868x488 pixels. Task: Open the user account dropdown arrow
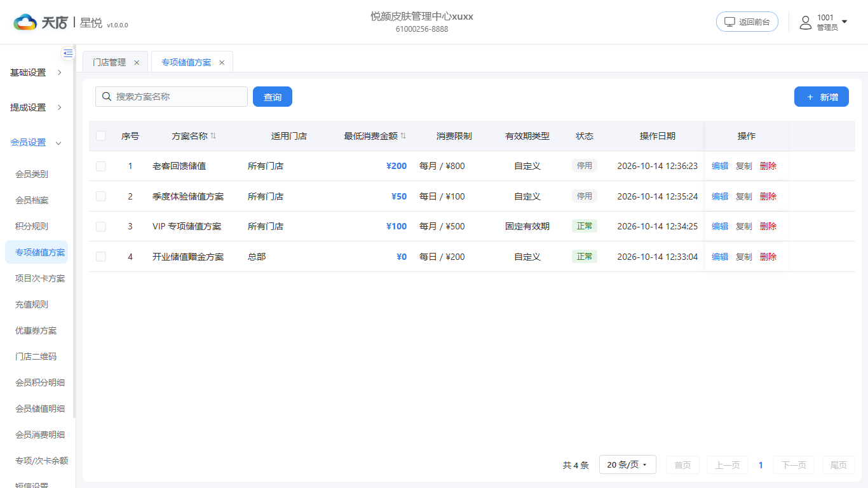click(844, 22)
